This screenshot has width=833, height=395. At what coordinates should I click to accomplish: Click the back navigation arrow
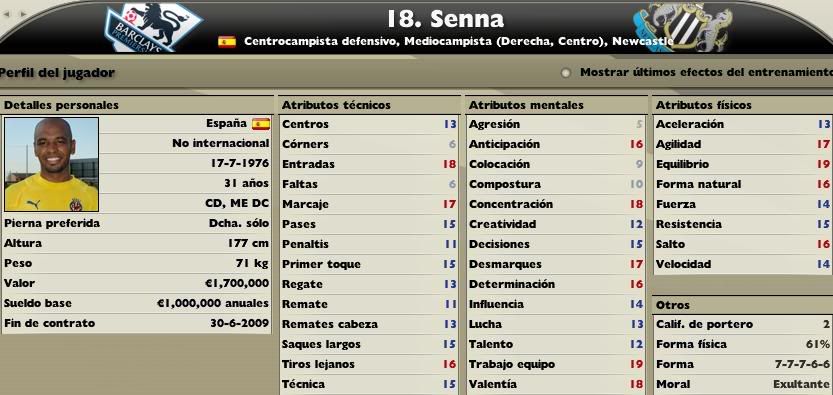(8, 13)
